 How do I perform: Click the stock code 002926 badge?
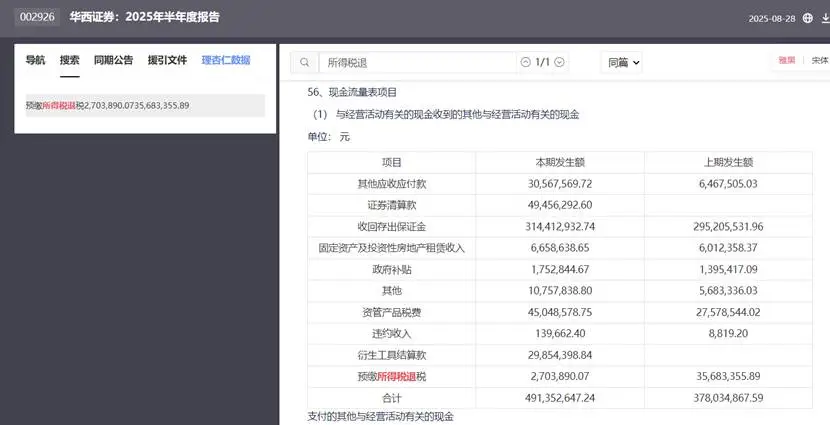[37, 17]
